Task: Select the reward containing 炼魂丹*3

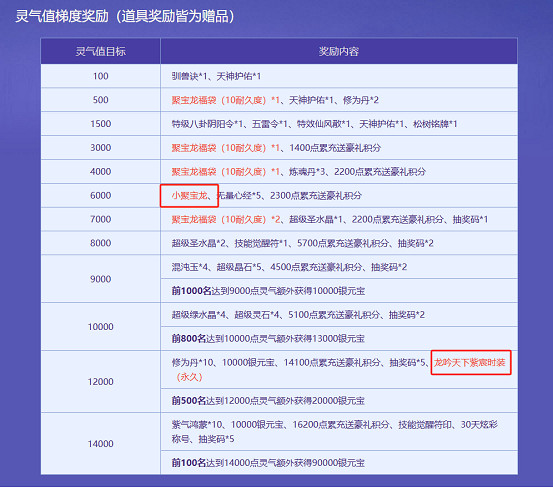Action: [298, 172]
